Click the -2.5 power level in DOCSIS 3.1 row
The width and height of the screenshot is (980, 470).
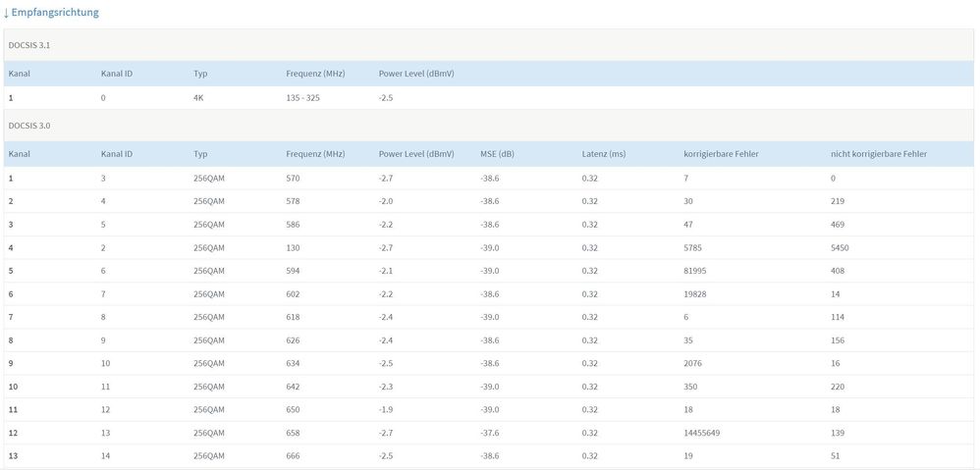(x=386, y=98)
